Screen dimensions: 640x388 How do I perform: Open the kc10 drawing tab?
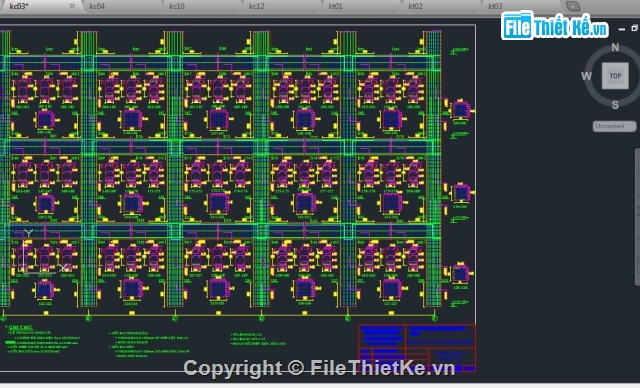click(177, 6)
